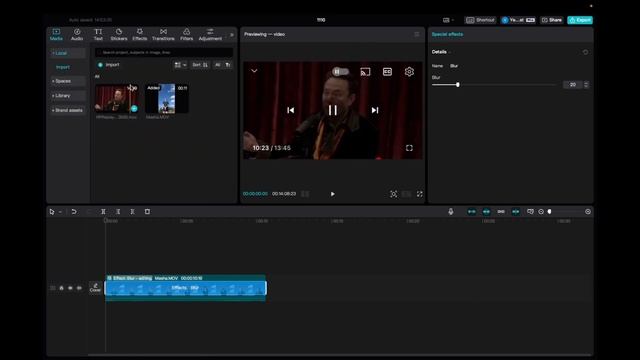Open the layout switcher dropdown in title bar
The image size is (640, 360).
(x=448, y=20)
